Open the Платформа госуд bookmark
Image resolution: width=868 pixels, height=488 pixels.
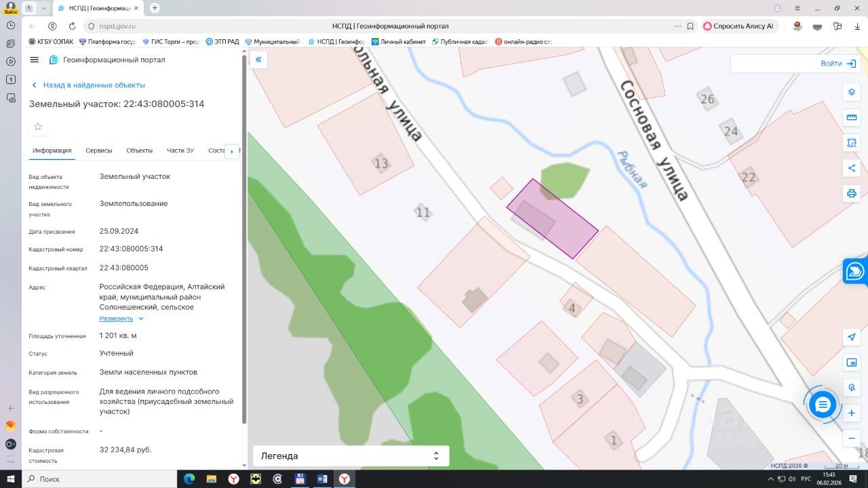click(108, 42)
